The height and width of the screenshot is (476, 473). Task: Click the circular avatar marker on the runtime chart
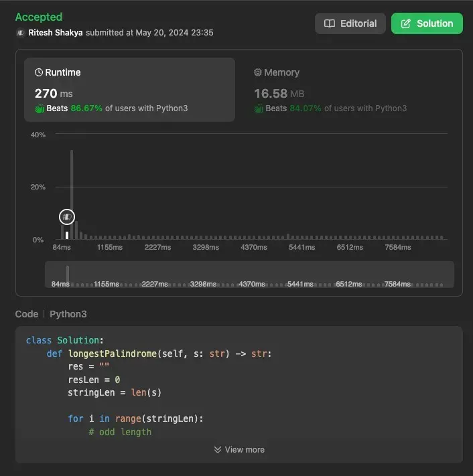(x=66, y=216)
